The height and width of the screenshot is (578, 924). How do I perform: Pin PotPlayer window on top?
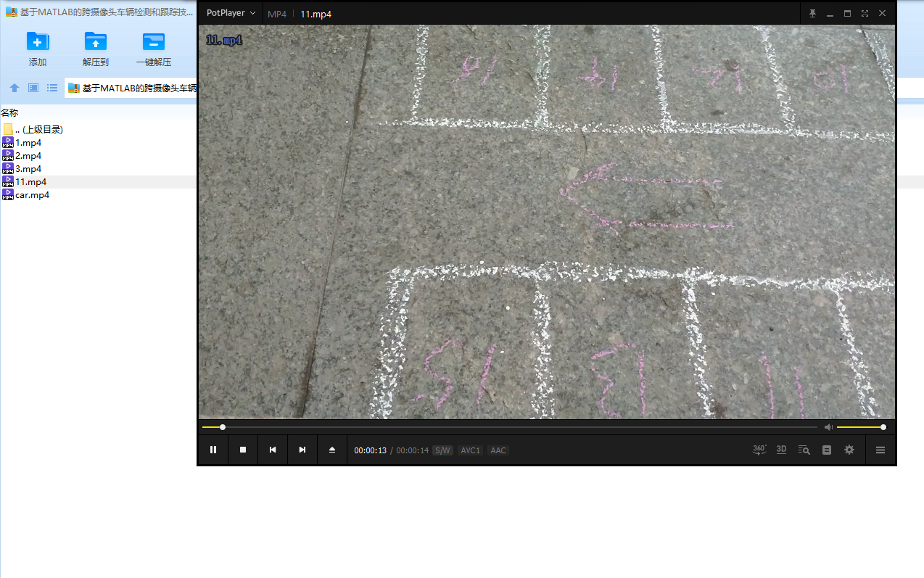click(x=813, y=13)
